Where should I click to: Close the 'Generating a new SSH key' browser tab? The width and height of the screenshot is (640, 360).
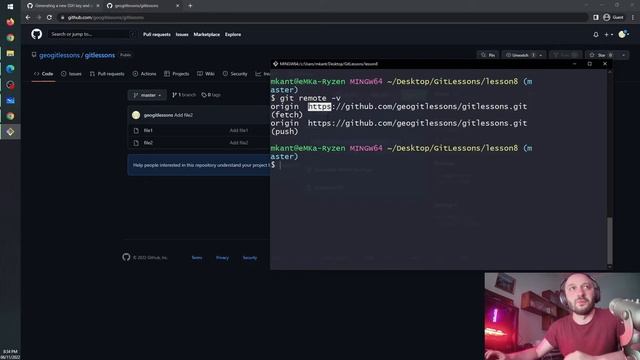coord(98,6)
